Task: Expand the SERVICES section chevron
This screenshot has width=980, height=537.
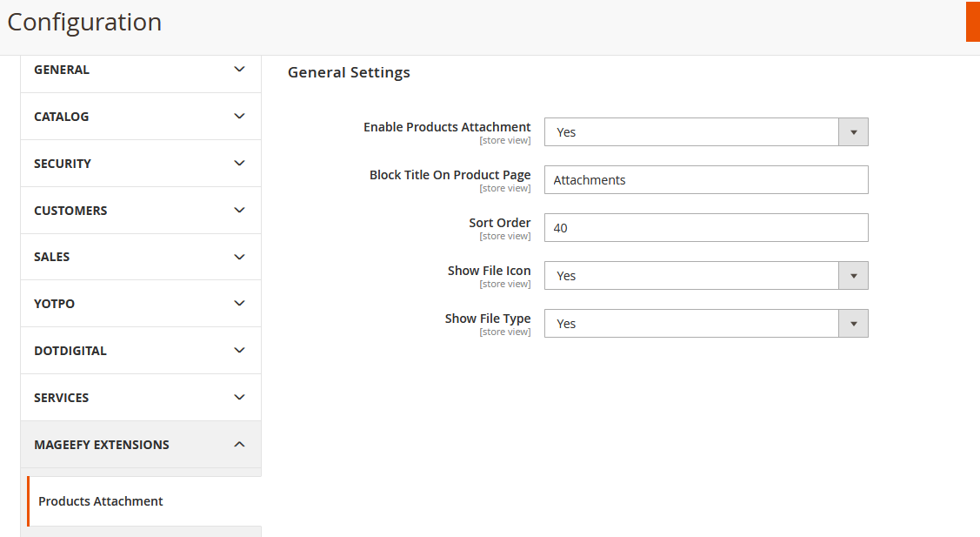Action: click(x=239, y=398)
